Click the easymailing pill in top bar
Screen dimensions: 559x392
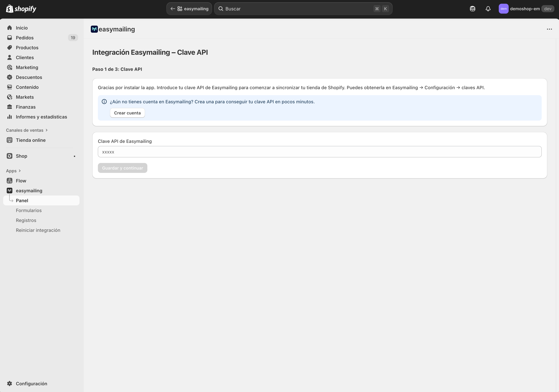(x=189, y=9)
